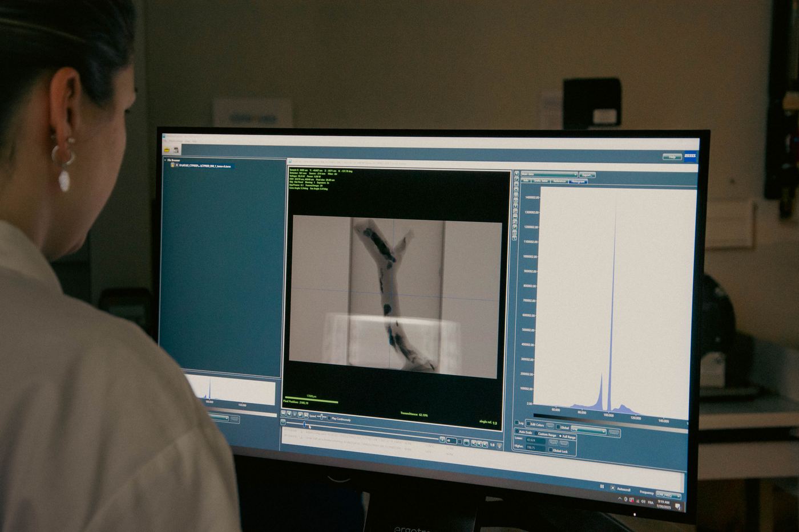Image resolution: width=799 pixels, height=532 pixels.
Task: Click the Export button
Action: point(587,175)
